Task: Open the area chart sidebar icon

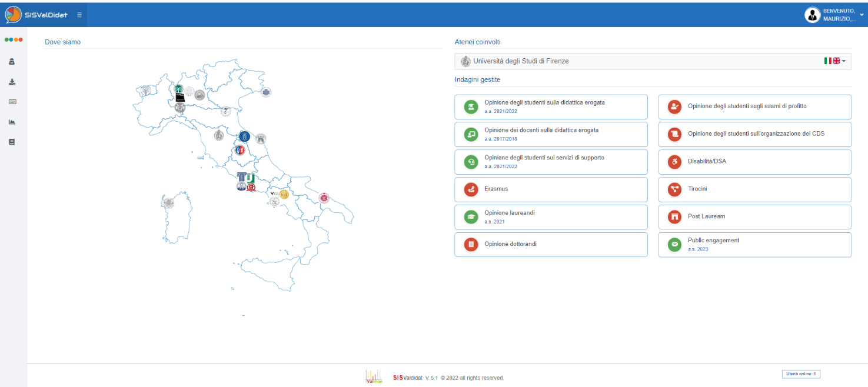Action: (12, 122)
